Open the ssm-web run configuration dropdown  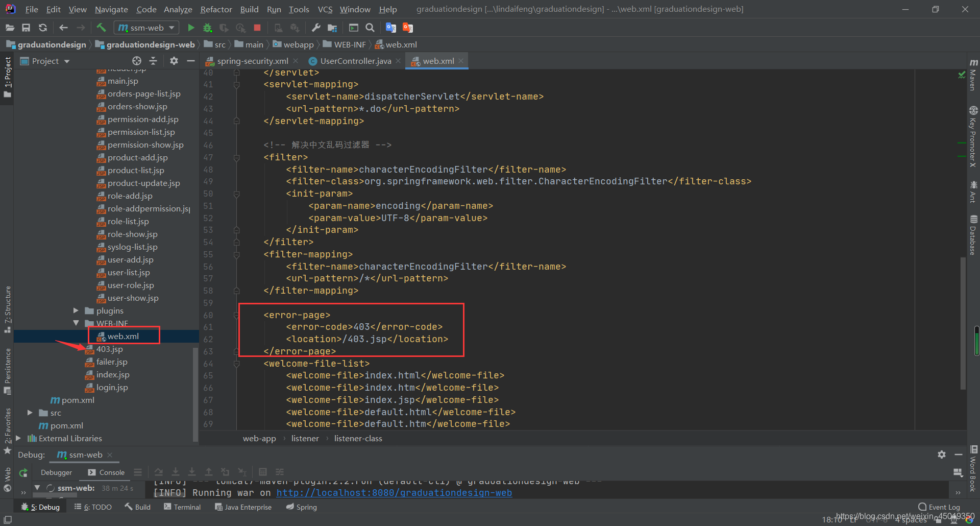(x=146, y=28)
